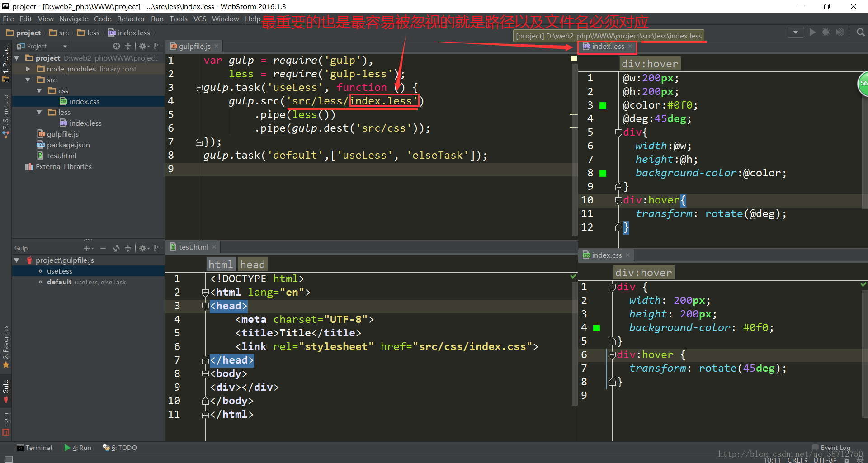Collapse the css folder in project tree
The height and width of the screenshot is (463, 868).
pos(39,90)
